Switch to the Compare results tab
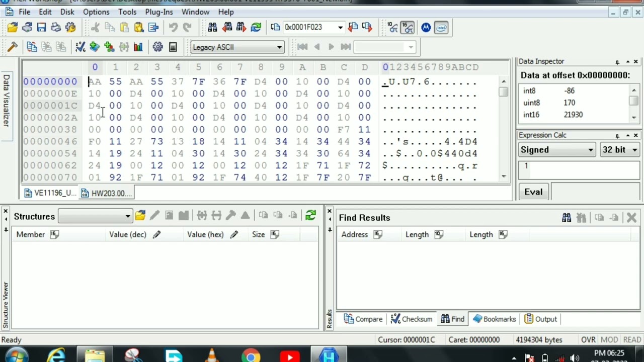The height and width of the screenshot is (362, 644). [363, 319]
